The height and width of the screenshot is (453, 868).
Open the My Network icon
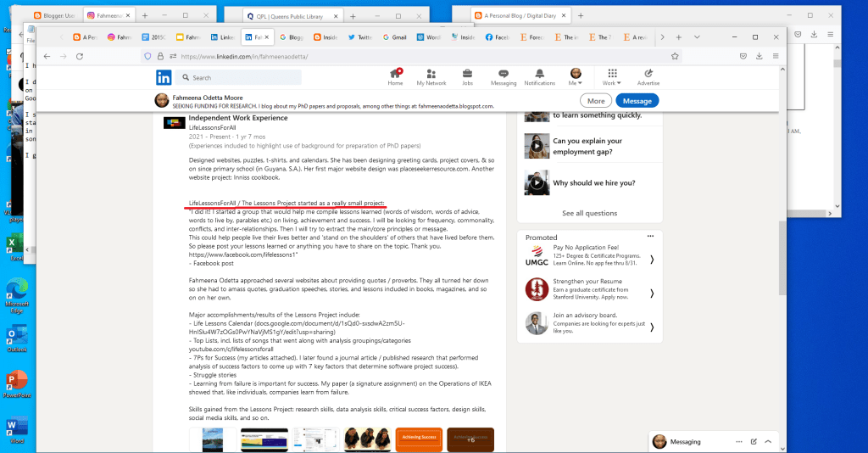click(431, 77)
